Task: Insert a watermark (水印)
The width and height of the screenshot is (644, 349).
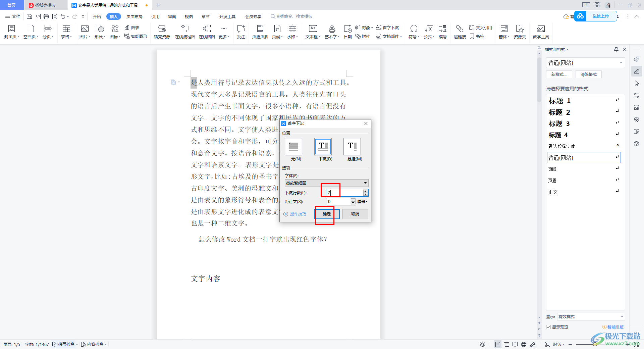Action: point(292,32)
